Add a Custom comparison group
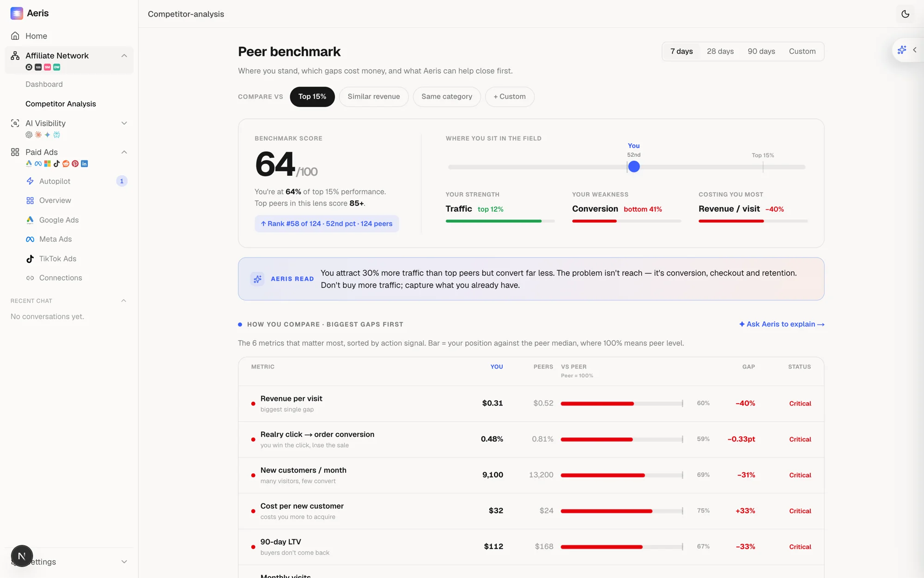The image size is (924, 578). [x=510, y=97]
